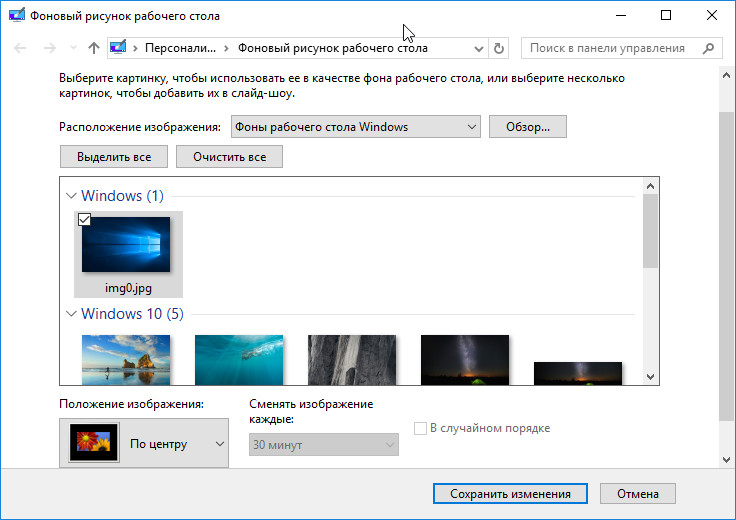The height and width of the screenshot is (520, 736).
Task: Open address bar history dropdown
Action: (479, 48)
